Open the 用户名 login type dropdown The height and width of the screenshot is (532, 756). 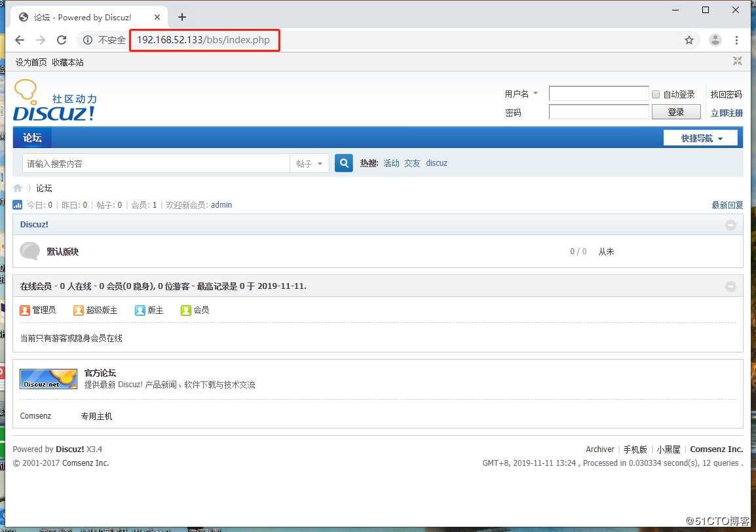click(521, 94)
